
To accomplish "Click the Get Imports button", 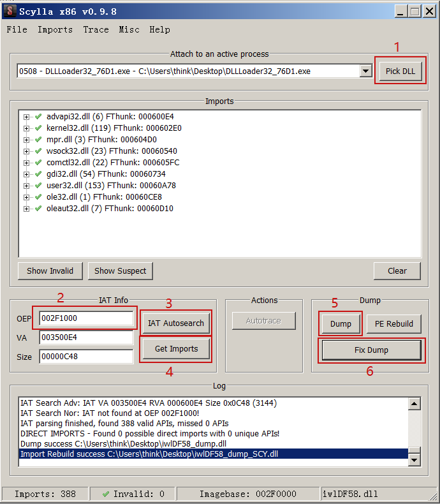I will (x=177, y=349).
